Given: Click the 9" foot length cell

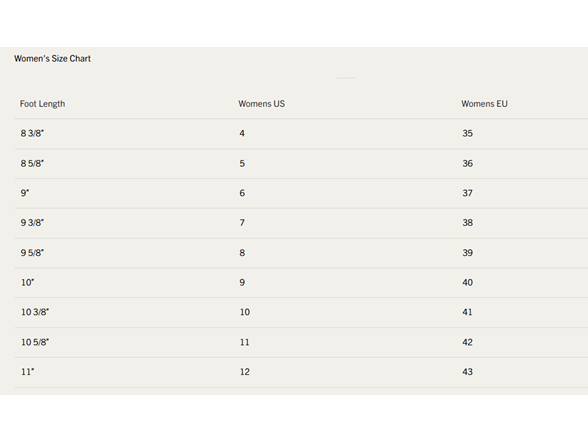Looking at the screenshot, I should [25, 193].
